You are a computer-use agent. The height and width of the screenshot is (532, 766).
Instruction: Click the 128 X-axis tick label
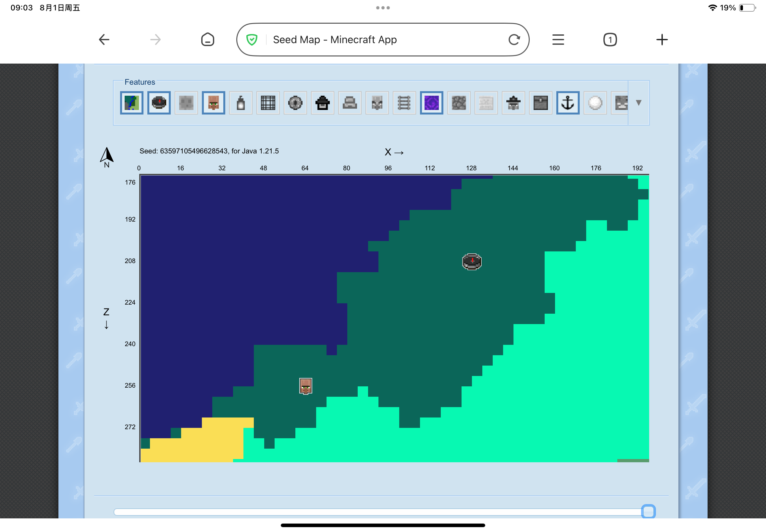click(x=471, y=168)
